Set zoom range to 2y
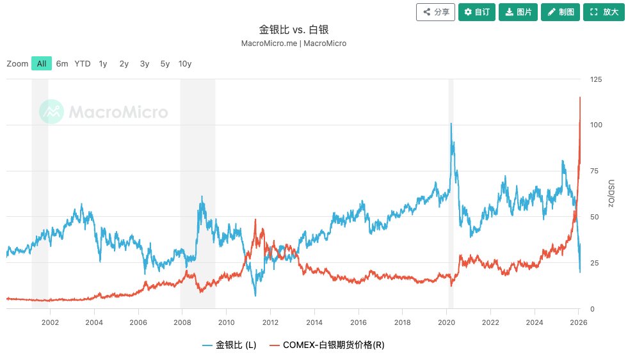This screenshot has height=364, width=628. (124, 63)
